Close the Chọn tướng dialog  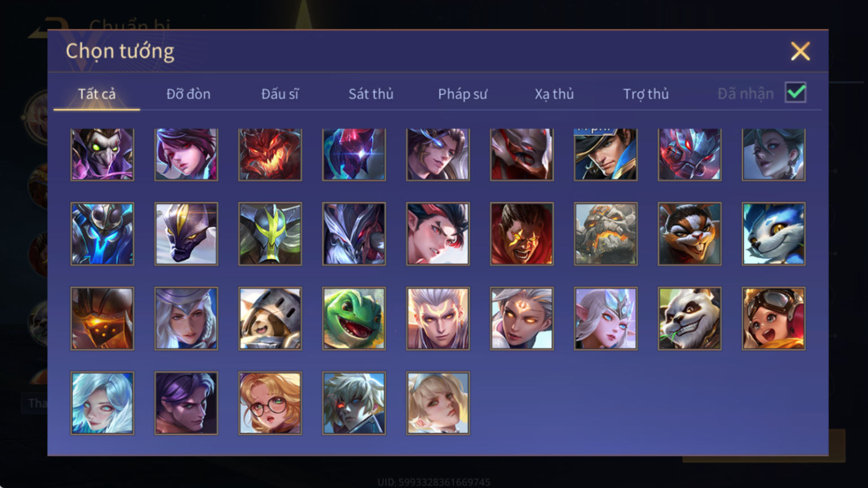(x=800, y=51)
